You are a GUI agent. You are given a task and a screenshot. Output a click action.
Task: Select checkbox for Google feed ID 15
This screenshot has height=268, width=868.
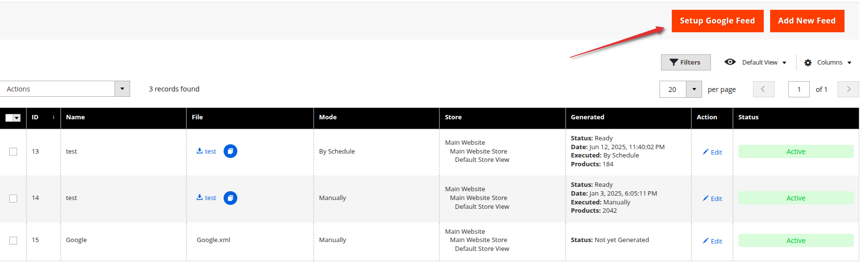click(13, 241)
